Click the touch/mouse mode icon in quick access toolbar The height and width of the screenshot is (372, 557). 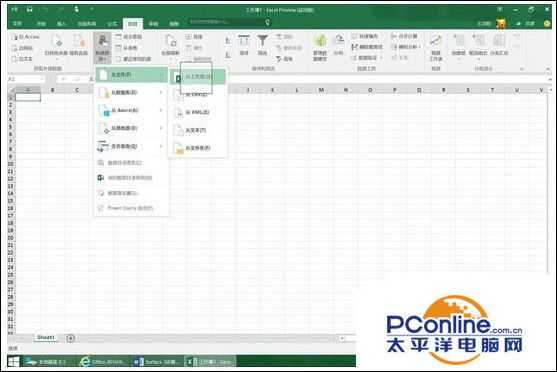click(76, 10)
